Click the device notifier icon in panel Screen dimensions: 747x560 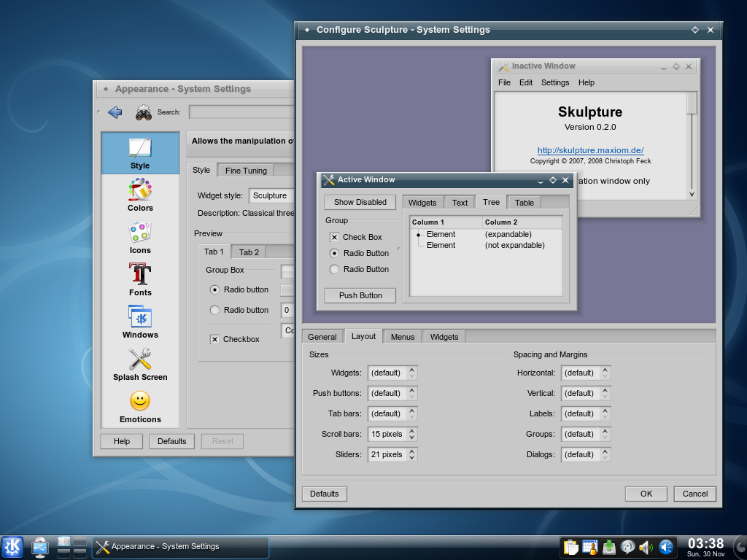(40, 547)
